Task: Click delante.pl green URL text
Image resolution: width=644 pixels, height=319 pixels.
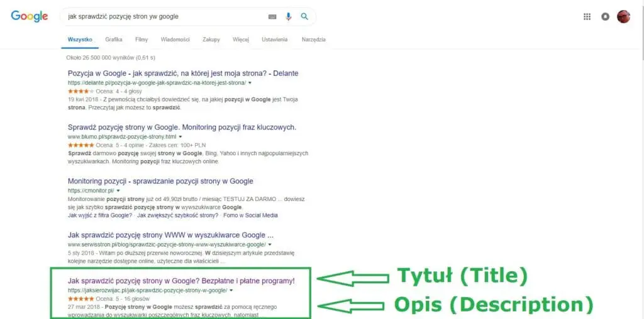Action: click(157, 83)
